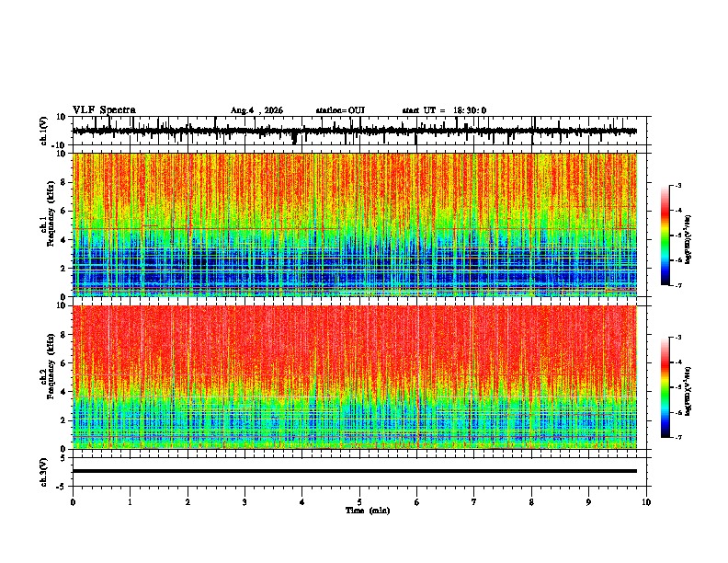
Task: Click the ch.1 spectrogram color scale bar
Action: tap(665, 236)
